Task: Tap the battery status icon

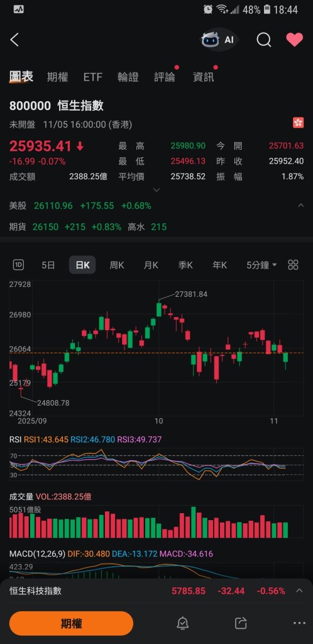Action: tap(268, 9)
